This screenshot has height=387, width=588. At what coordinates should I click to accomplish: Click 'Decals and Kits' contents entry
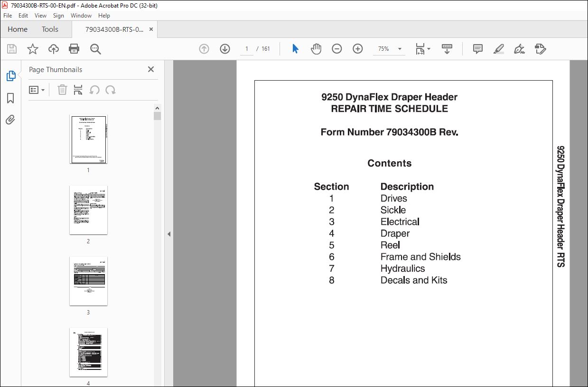click(414, 280)
